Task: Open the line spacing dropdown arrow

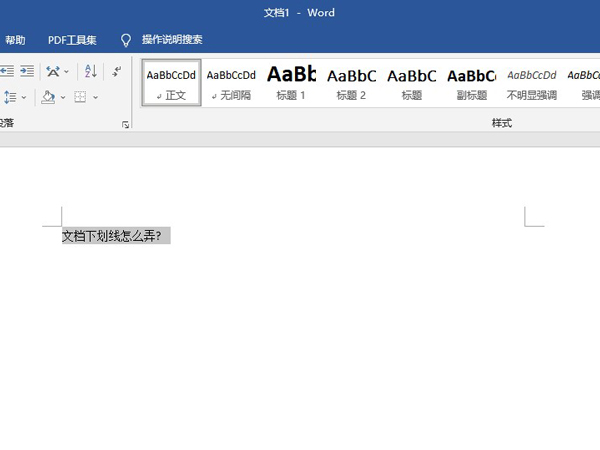Action: point(24,97)
